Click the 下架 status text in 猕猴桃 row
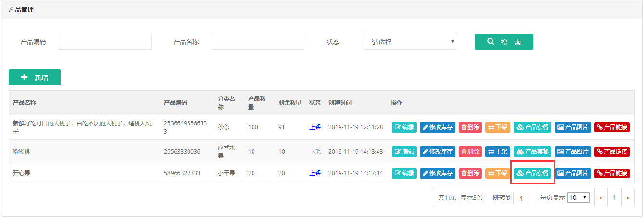Image resolution: width=644 pixels, height=219 pixels. (315, 152)
